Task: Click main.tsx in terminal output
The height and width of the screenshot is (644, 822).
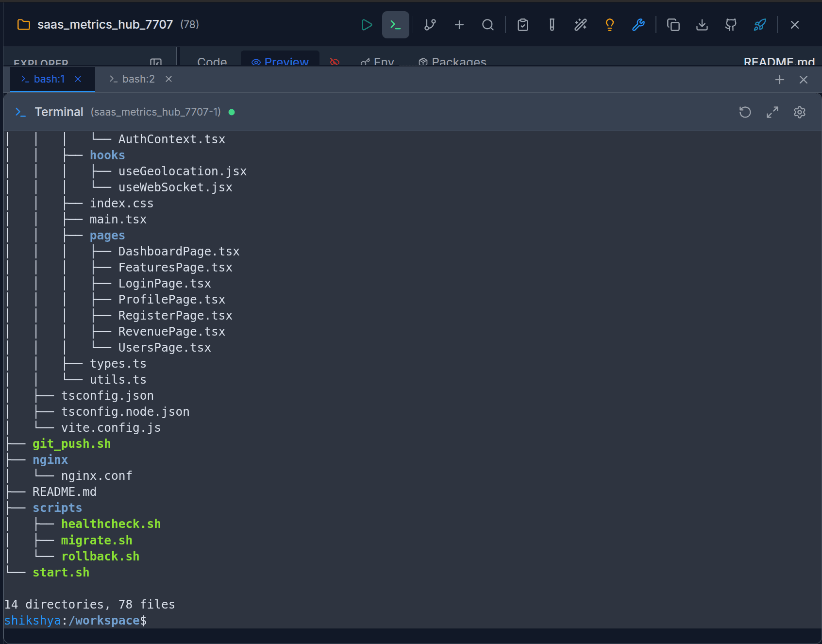Action: [x=118, y=220]
